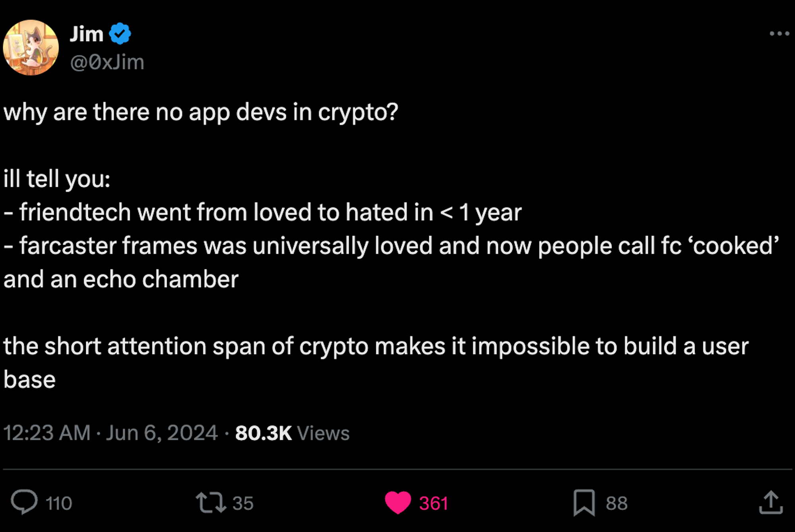
Task: Click the 110 replies count
Action: [x=59, y=503]
